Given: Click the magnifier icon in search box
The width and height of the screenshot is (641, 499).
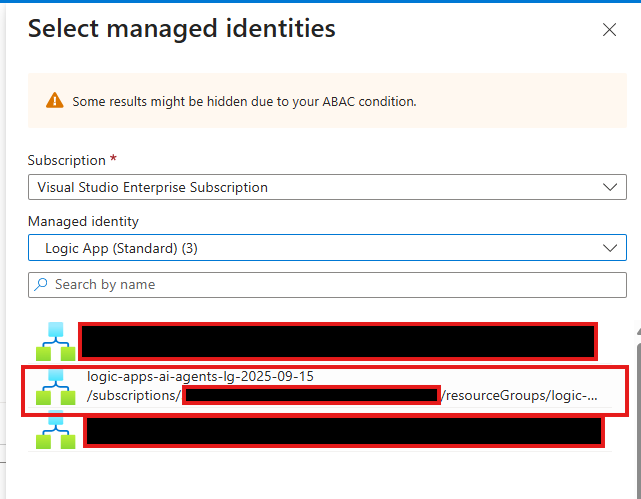Looking at the screenshot, I should [41, 285].
